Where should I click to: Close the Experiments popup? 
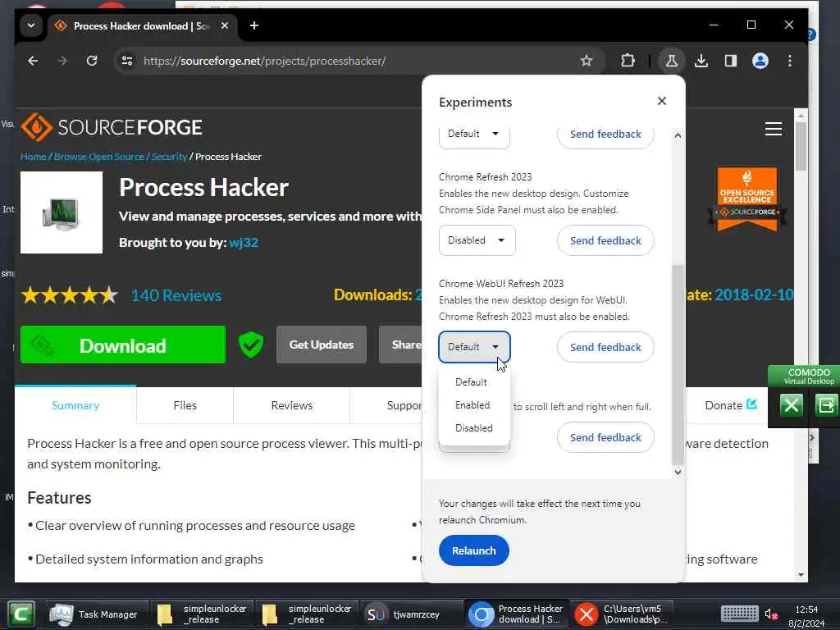pyautogui.click(x=662, y=101)
